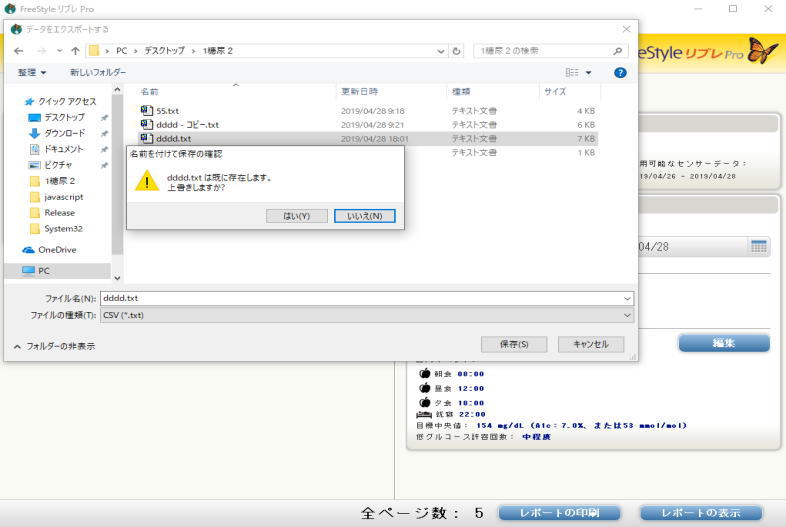Click the refresh icon beside address bar
This screenshot has height=527, width=786.
(x=457, y=51)
